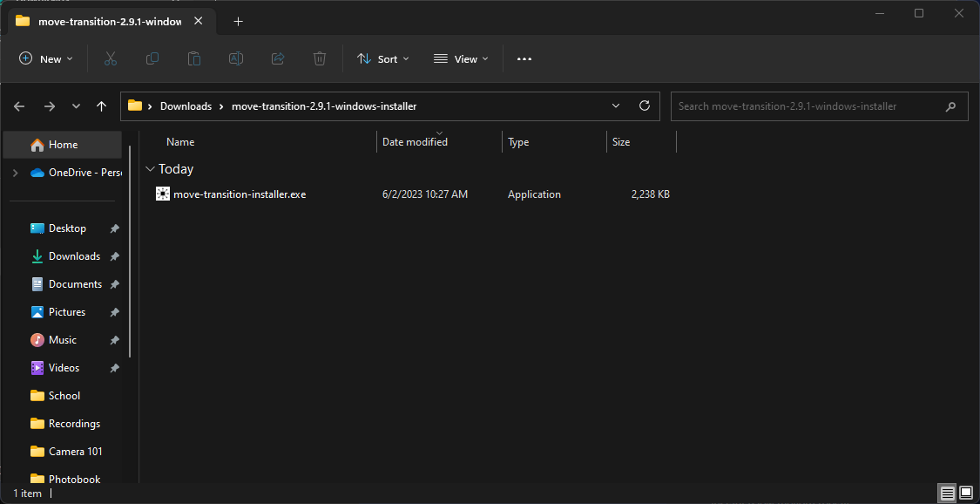Go up one level using the up arrow
The height and width of the screenshot is (504, 980).
(101, 106)
